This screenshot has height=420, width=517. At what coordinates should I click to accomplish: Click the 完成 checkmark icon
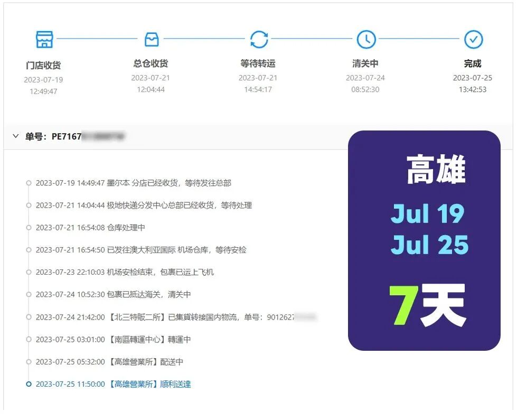tap(473, 39)
